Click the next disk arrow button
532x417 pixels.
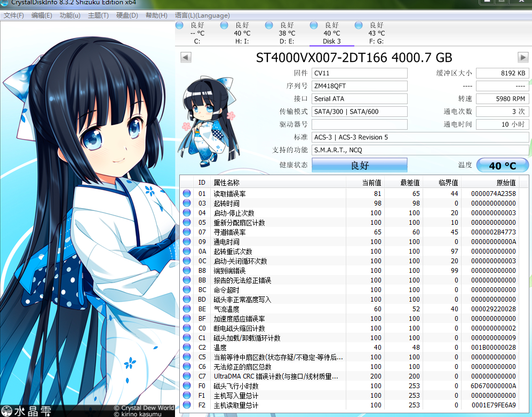tap(523, 57)
